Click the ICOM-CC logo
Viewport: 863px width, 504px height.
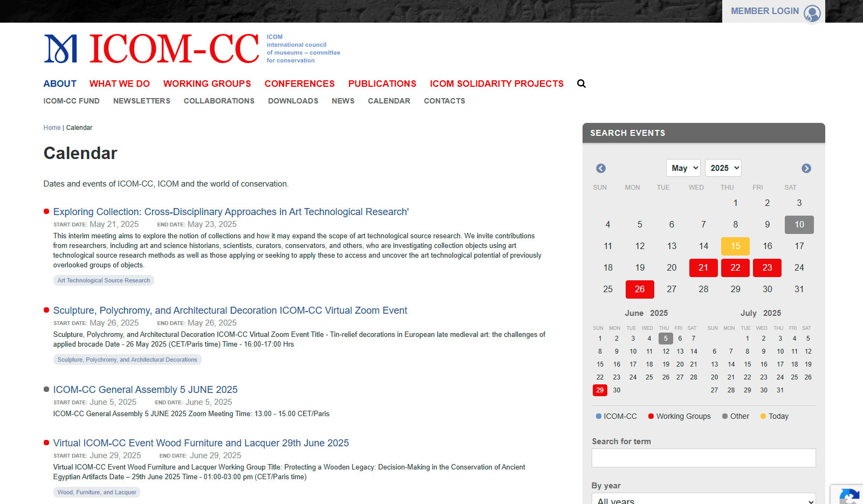(152, 49)
